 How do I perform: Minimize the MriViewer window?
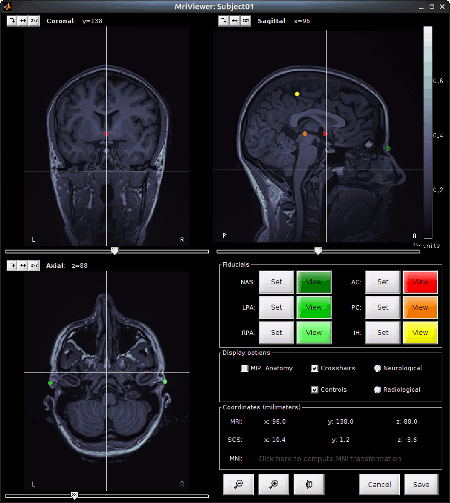tap(421, 6)
